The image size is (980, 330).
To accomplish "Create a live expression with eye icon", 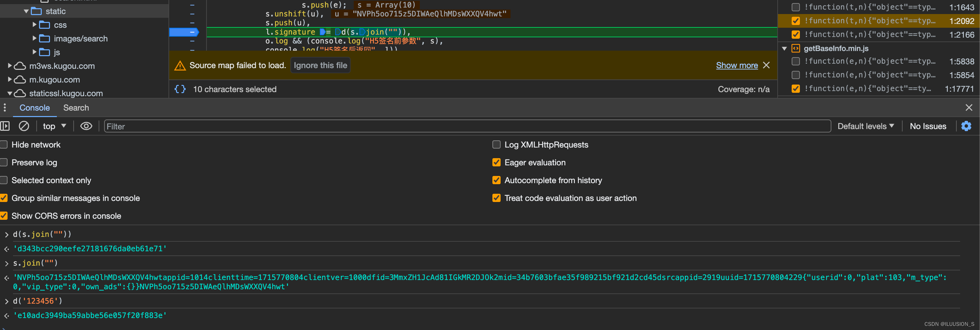I will (86, 126).
